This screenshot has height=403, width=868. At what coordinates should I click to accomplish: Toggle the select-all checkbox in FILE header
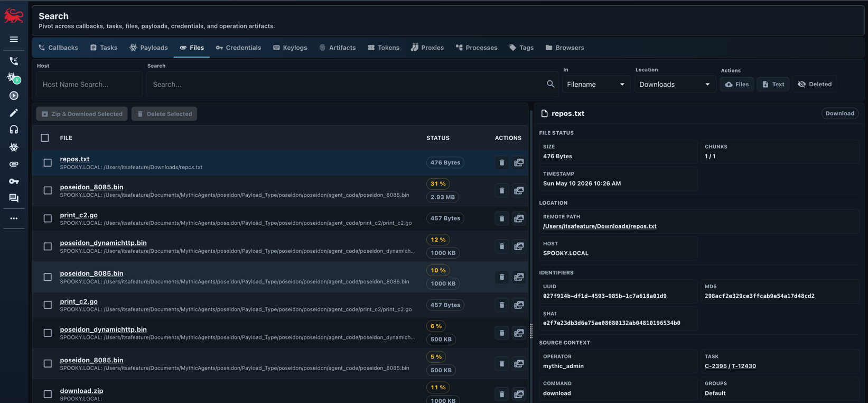[x=45, y=138]
